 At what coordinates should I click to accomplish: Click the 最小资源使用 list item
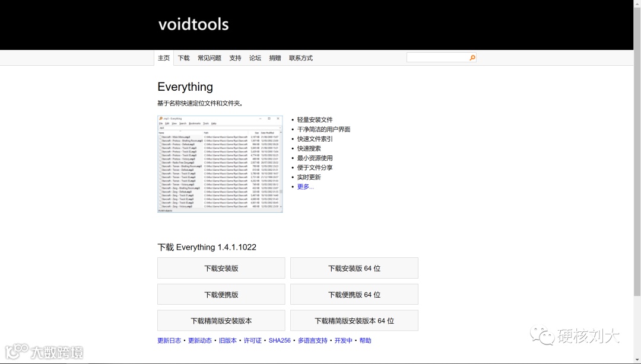pyautogui.click(x=315, y=158)
